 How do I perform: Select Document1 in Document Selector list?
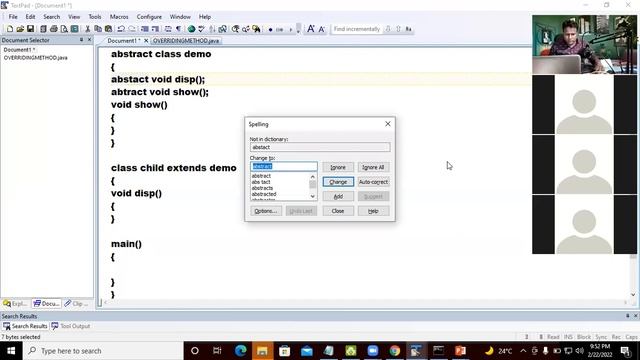pos(19,50)
